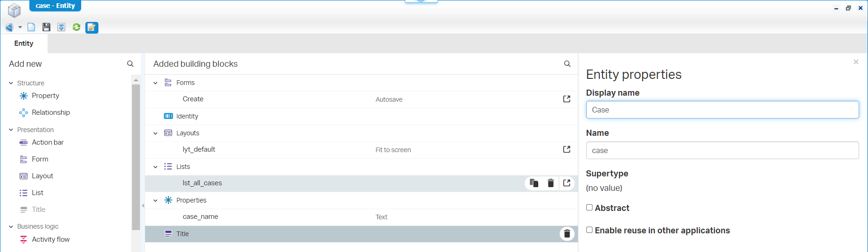The width and height of the screenshot is (868, 252).
Task: Check Enable reuse in other applications
Action: [x=590, y=230]
